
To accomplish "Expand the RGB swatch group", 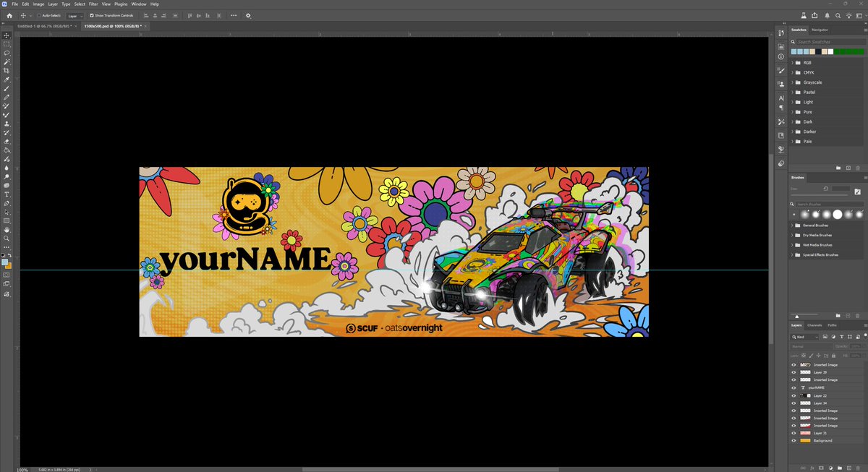I will pos(793,63).
